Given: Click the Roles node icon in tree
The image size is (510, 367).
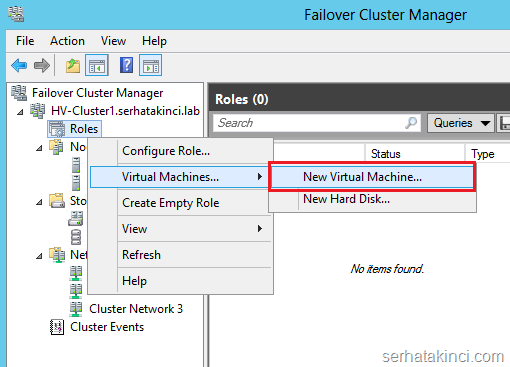Looking at the screenshot, I should pyautogui.click(x=57, y=129).
